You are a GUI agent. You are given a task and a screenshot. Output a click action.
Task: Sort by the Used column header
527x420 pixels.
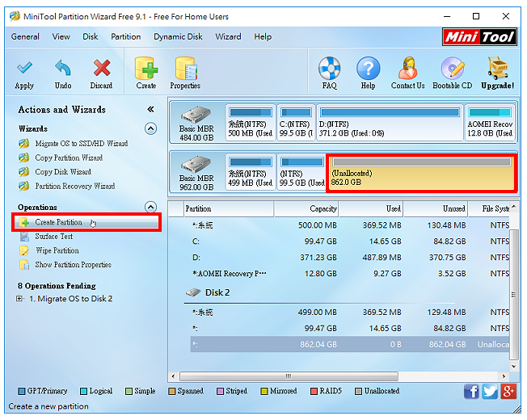[371, 209]
